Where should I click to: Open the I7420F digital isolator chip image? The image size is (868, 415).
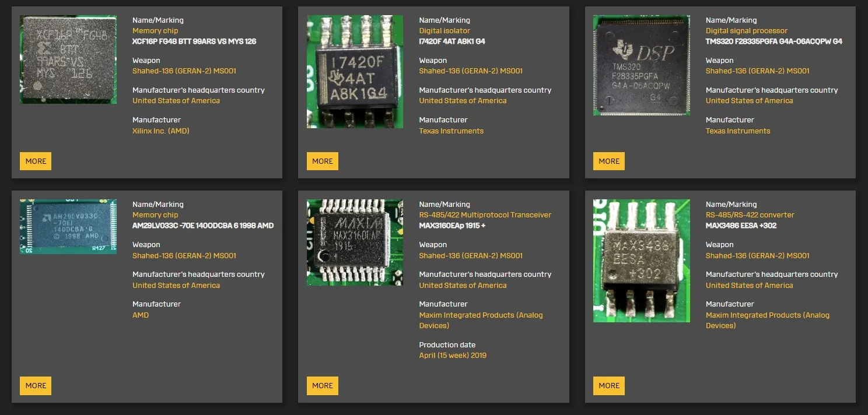[x=355, y=72]
